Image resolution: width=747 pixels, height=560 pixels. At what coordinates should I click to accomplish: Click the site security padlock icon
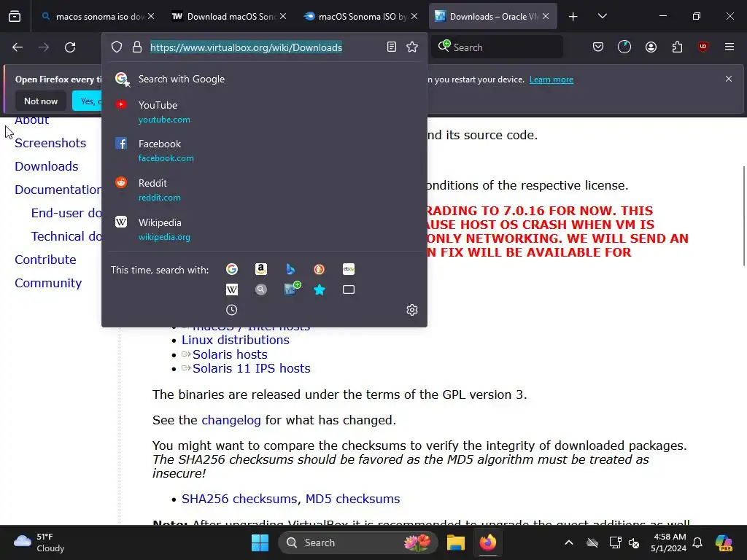click(x=137, y=47)
